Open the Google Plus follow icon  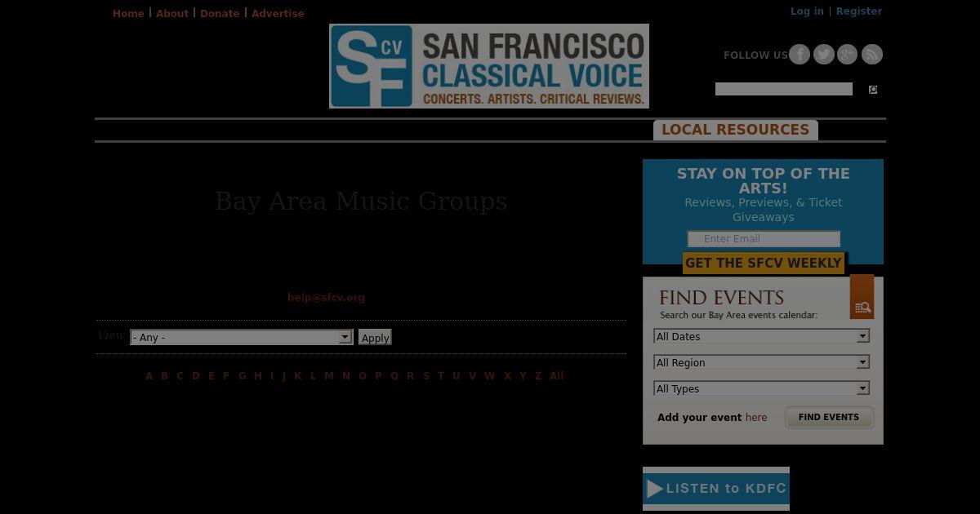coord(848,55)
